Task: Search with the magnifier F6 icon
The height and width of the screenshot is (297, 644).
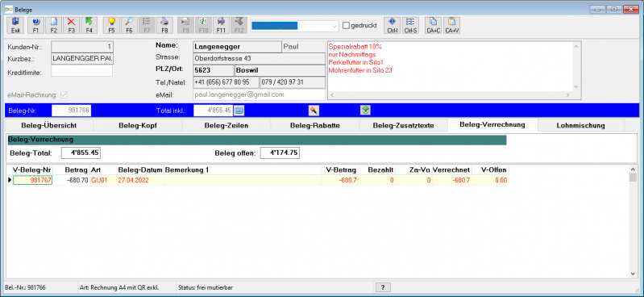Action: pyautogui.click(x=129, y=25)
